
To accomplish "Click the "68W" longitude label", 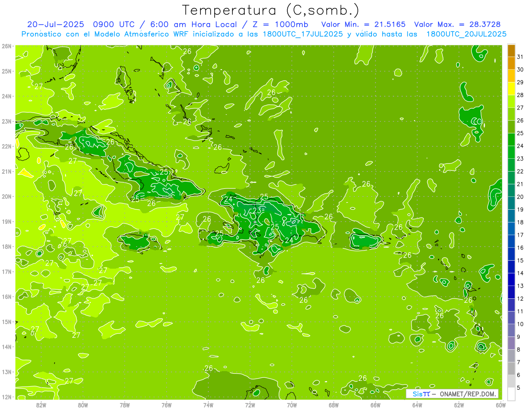I will 334,405.
